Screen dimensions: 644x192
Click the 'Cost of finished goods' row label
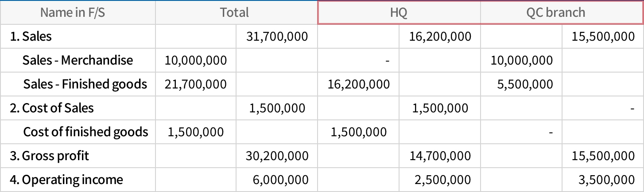[x=85, y=132]
